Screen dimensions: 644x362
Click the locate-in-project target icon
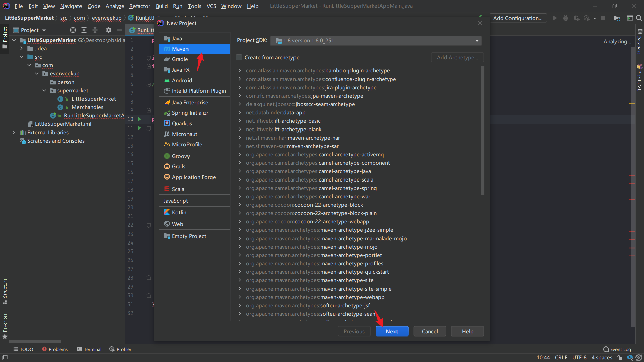click(73, 30)
